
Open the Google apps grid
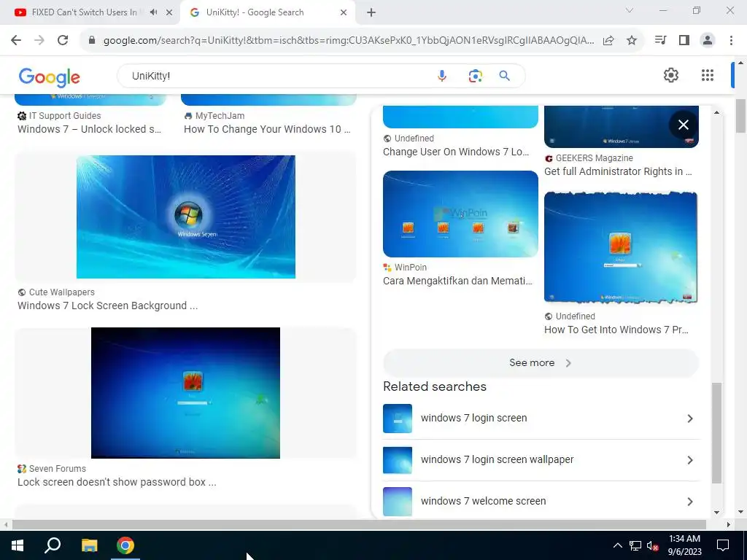(x=708, y=75)
